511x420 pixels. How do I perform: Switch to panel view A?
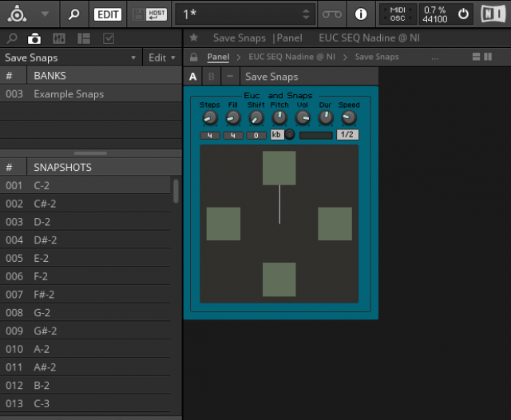[x=192, y=77]
